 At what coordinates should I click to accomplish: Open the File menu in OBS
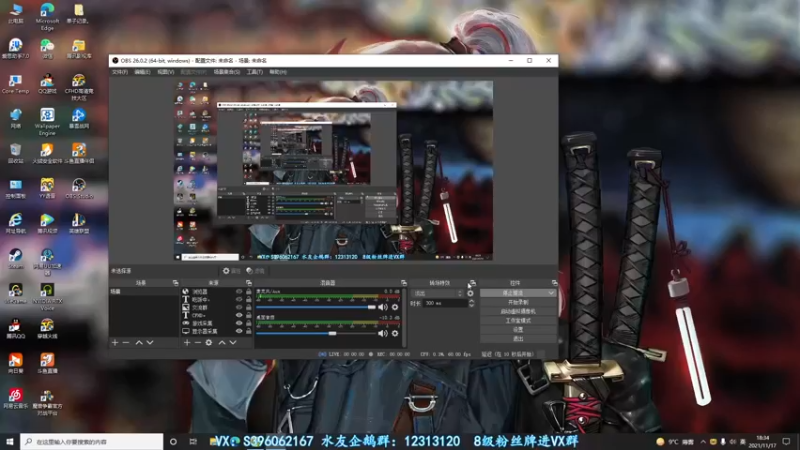click(x=119, y=72)
